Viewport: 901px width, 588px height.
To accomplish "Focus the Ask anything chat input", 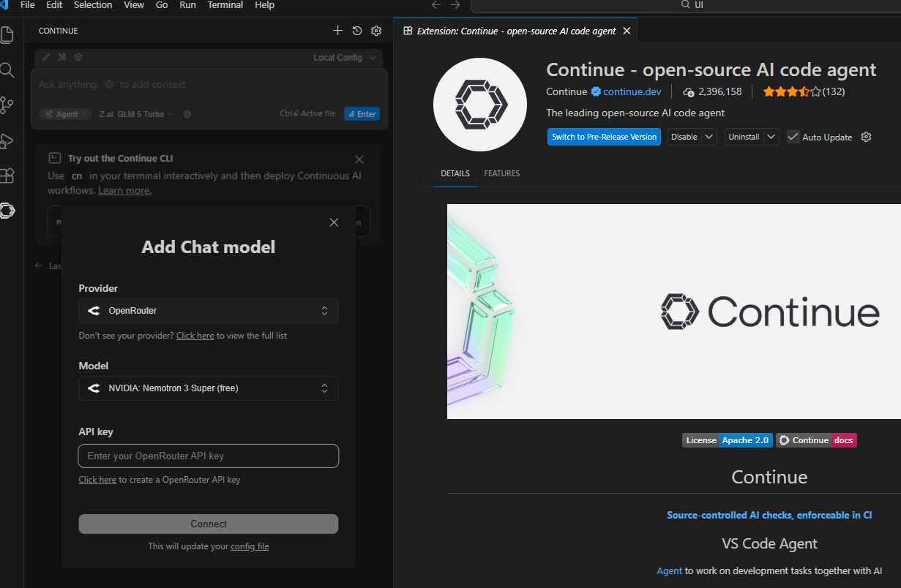I will point(209,85).
